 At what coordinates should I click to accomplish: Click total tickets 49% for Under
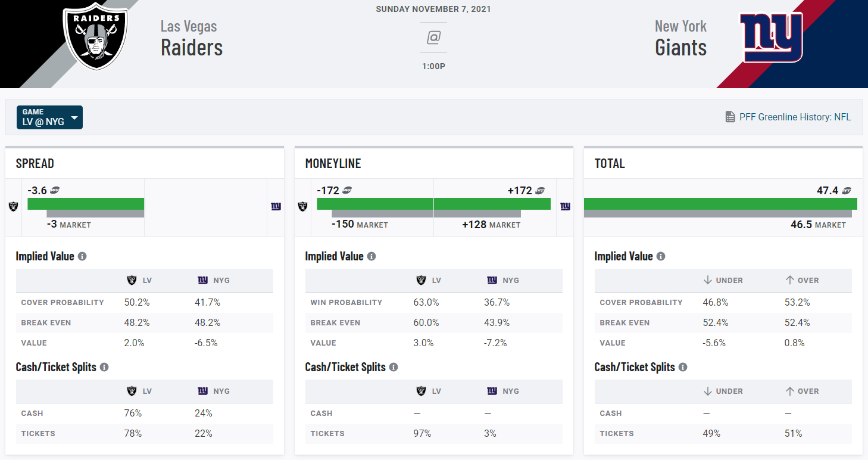[712, 433]
